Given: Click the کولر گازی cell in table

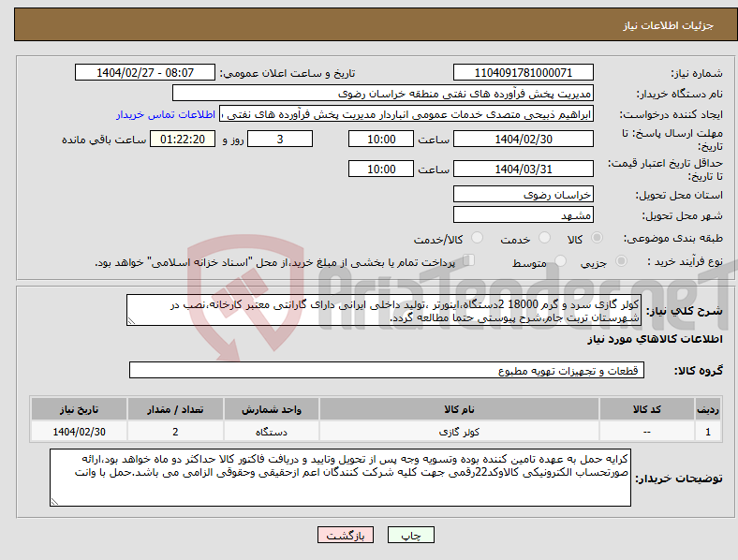Looking at the screenshot, I should click(x=459, y=432).
